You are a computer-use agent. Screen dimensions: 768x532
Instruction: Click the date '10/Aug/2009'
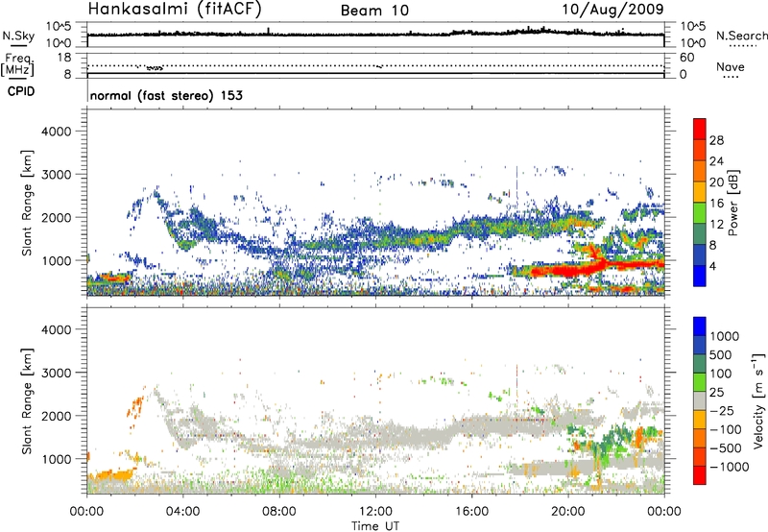612,10
